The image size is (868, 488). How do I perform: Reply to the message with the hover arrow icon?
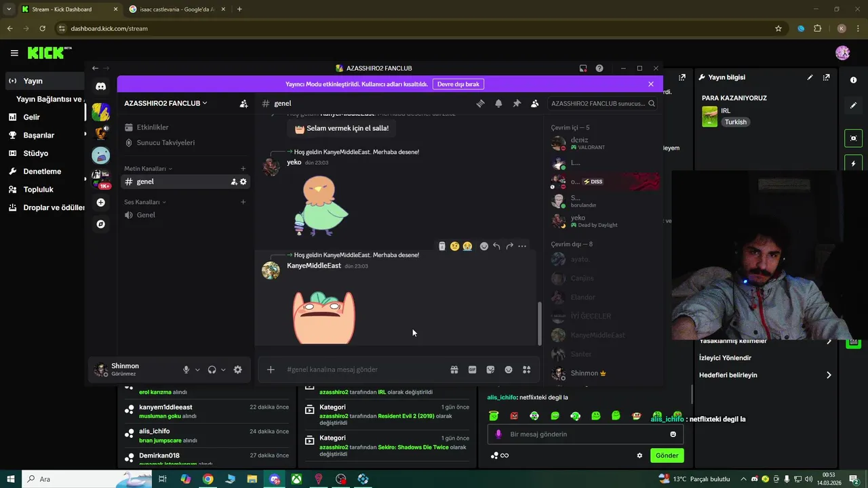[x=496, y=246]
